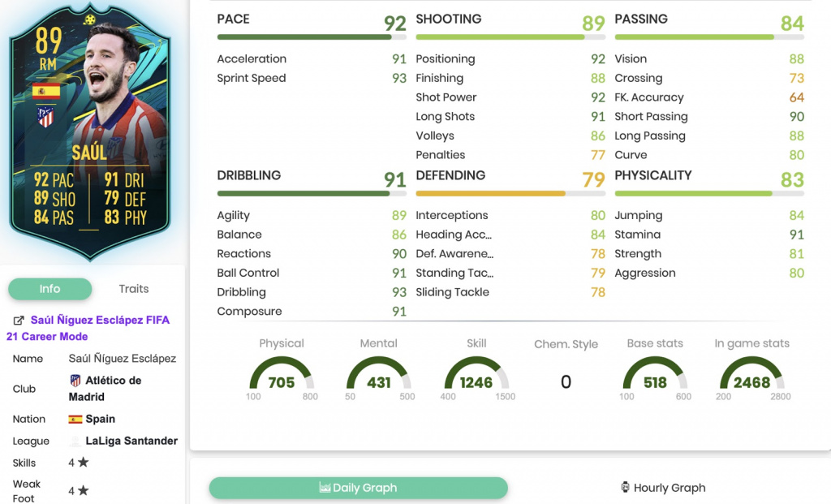
Task: Click the LaLiga Santander league logo icon
Action: (75, 441)
